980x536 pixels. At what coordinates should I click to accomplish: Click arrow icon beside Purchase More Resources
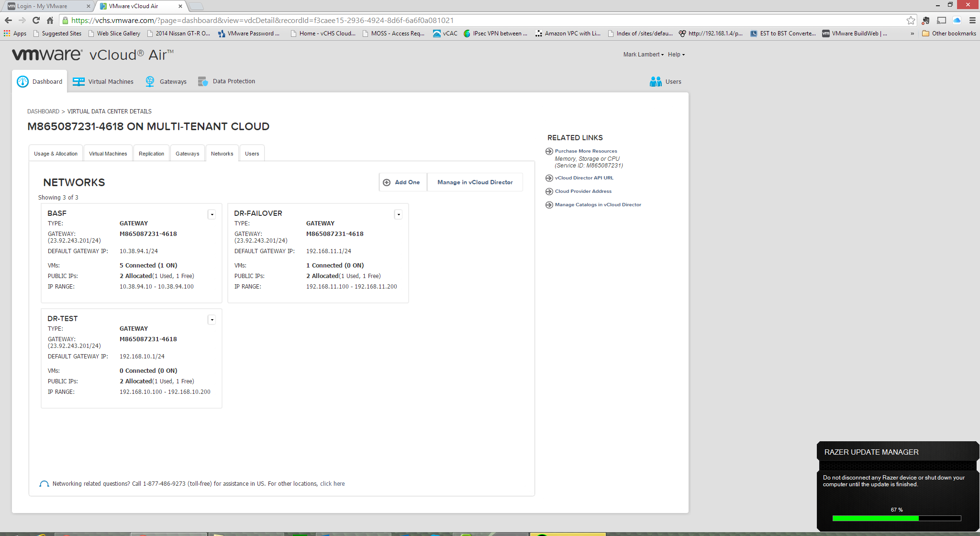(549, 151)
